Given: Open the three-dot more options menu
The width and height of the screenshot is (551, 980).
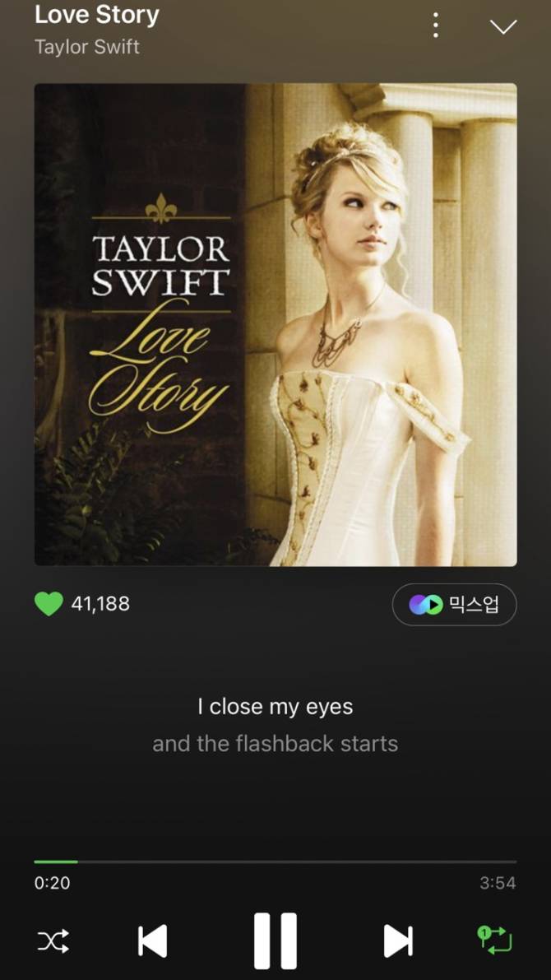Looking at the screenshot, I should point(435,26).
